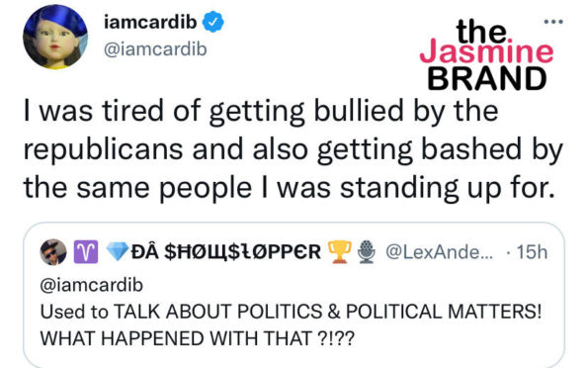Click the gold trophy emoji
588x368 pixels.
click(x=339, y=252)
